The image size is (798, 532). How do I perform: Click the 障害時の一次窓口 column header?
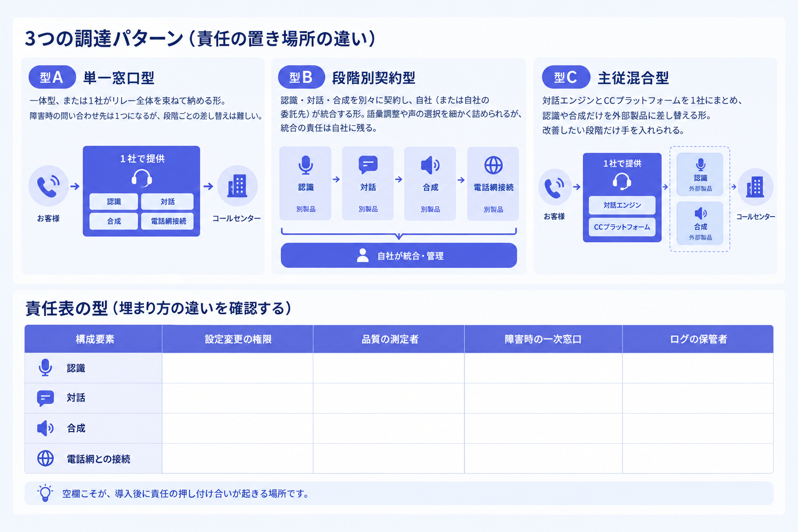click(x=543, y=339)
